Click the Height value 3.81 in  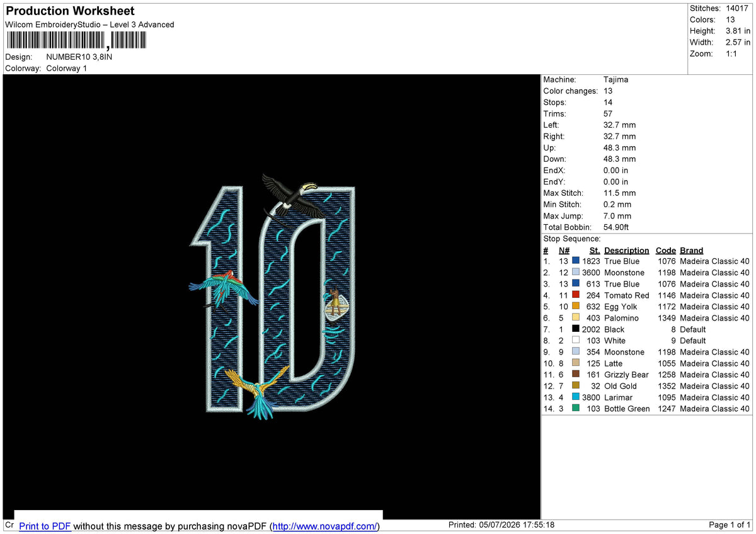738,31
